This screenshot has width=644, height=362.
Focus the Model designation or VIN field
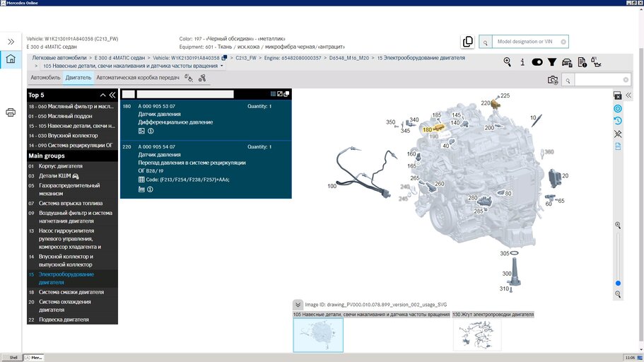coord(526,42)
